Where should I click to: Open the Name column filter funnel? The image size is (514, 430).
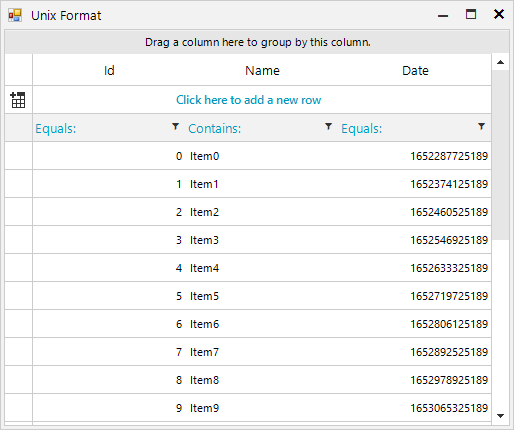pos(328,127)
